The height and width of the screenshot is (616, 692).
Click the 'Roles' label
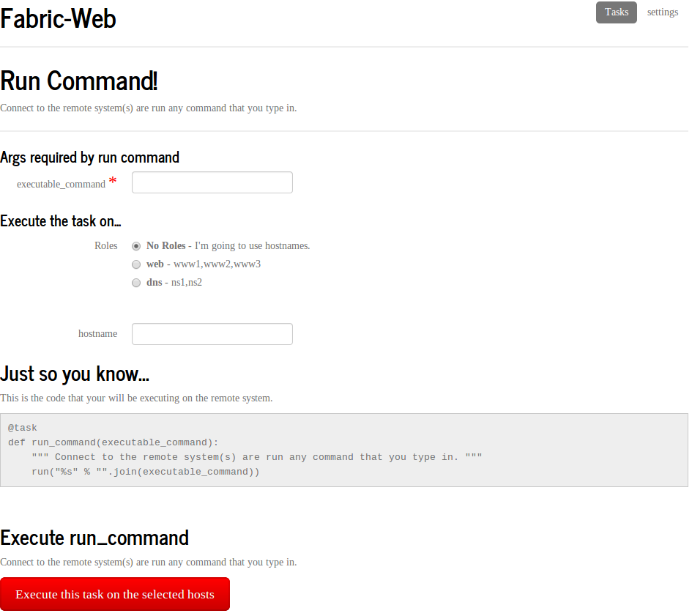pos(106,246)
